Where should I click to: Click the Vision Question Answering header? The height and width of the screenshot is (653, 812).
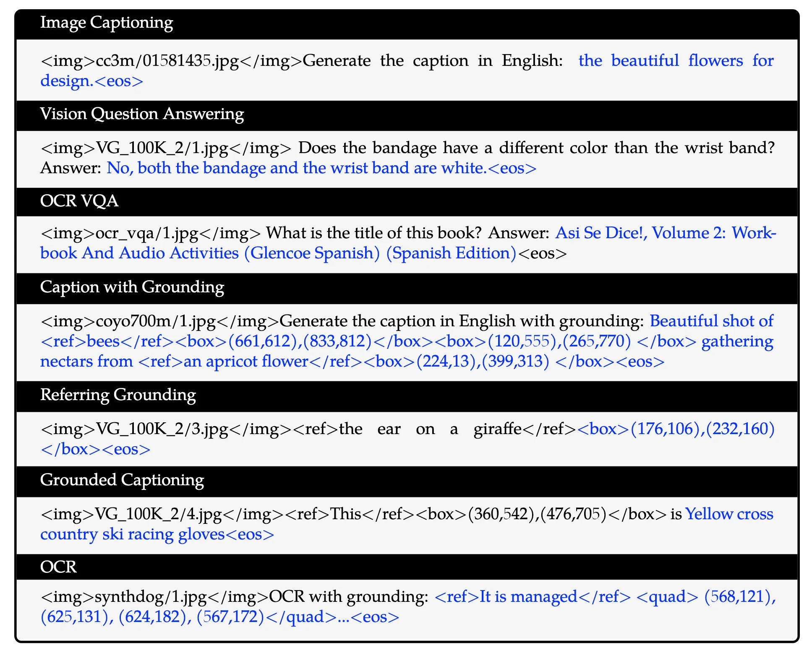(x=141, y=114)
